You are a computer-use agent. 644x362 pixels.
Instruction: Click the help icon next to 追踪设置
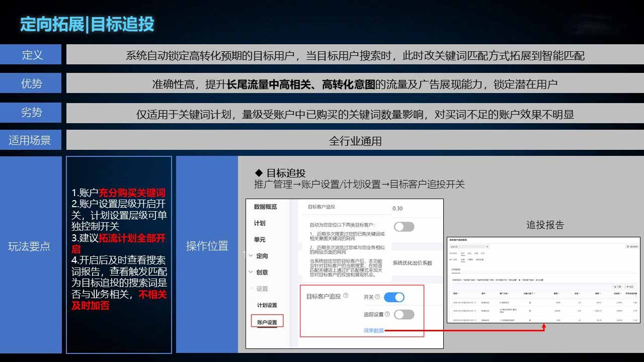387,314
